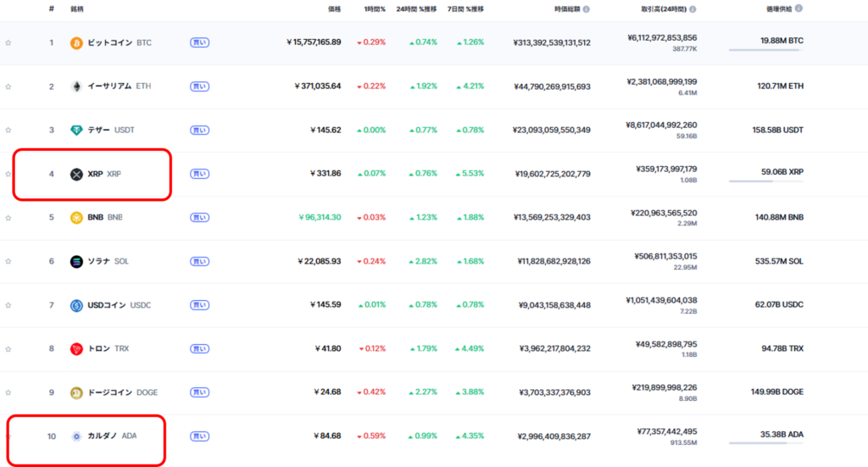Image resolution: width=868 pixels, height=467 pixels.
Task: Open the イーサリアム ETH coin page
Action: 119,86
